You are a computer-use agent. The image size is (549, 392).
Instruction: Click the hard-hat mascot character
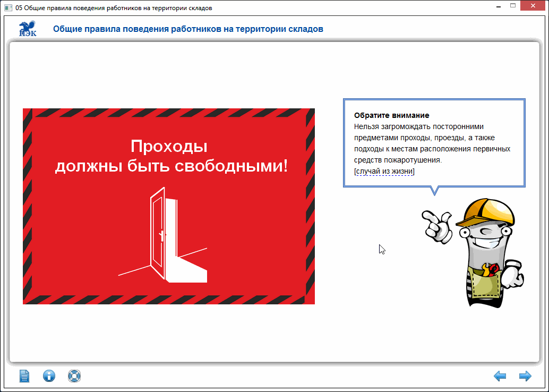474,253
